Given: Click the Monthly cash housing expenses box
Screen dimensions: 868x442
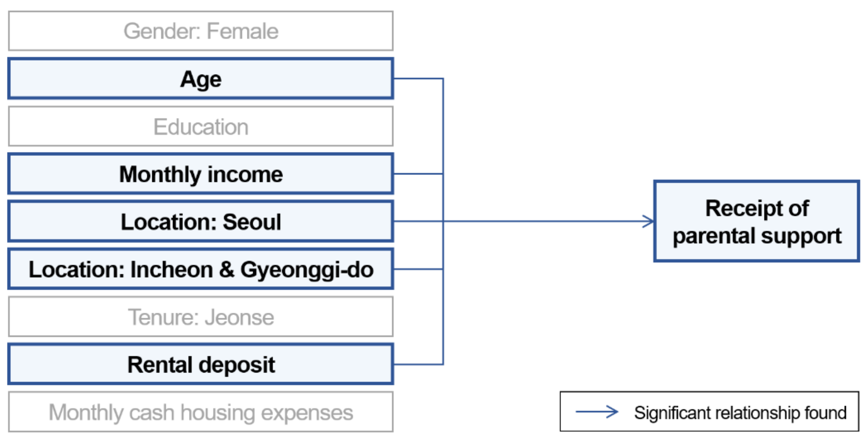Looking at the screenshot, I should pyautogui.click(x=201, y=412).
